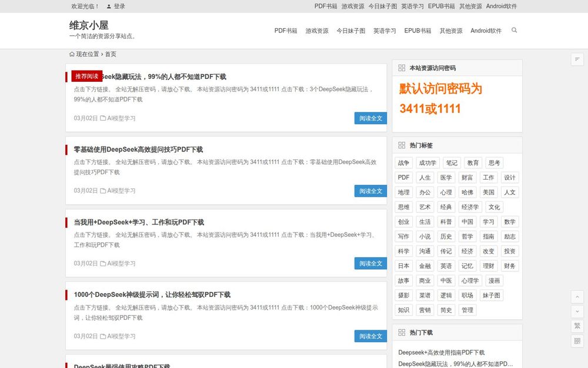
Task: Click 阅读全文 for 当我用+DeepSeek post
Action: tap(370, 264)
